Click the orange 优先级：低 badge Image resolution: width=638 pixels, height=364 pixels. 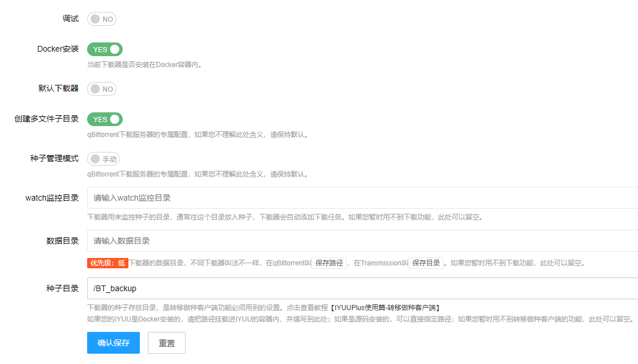[x=107, y=263]
